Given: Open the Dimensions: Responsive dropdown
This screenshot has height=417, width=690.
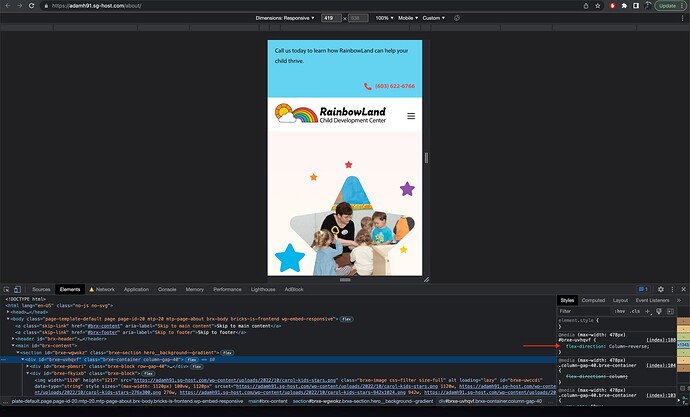Looking at the screenshot, I should [x=285, y=18].
